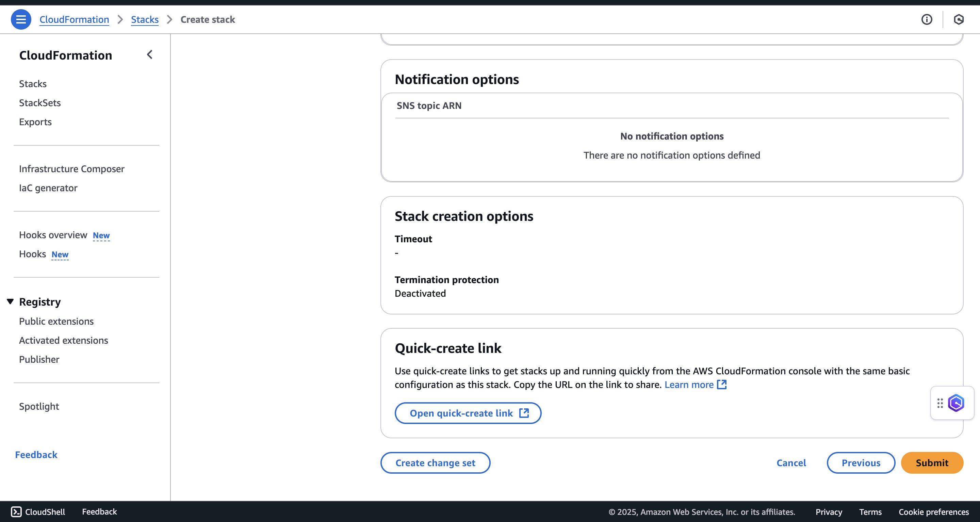The height and width of the screenshot is (522, 980).
Task: Click the sidebar Feedback link
Action: [36, 455]
